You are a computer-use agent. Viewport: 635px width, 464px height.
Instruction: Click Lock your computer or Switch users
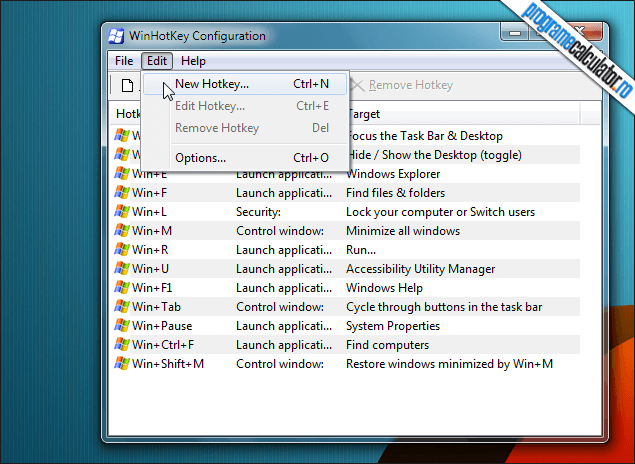click(x=440, y=212)
